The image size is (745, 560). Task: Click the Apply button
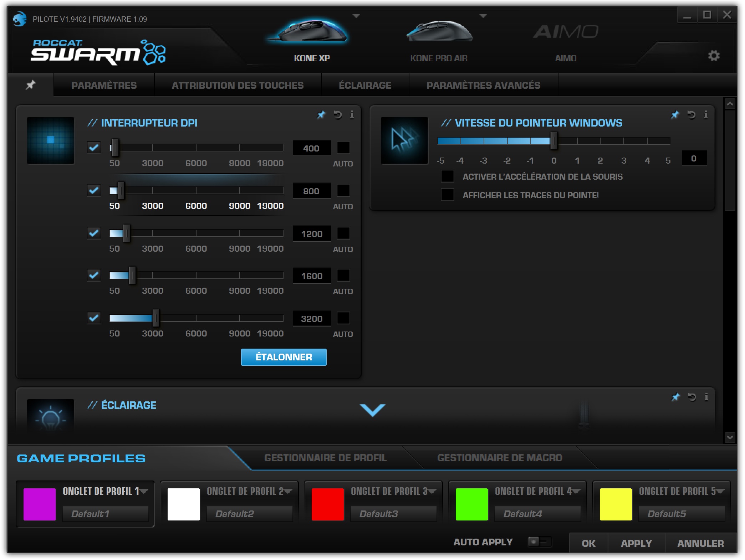(636, 543)
